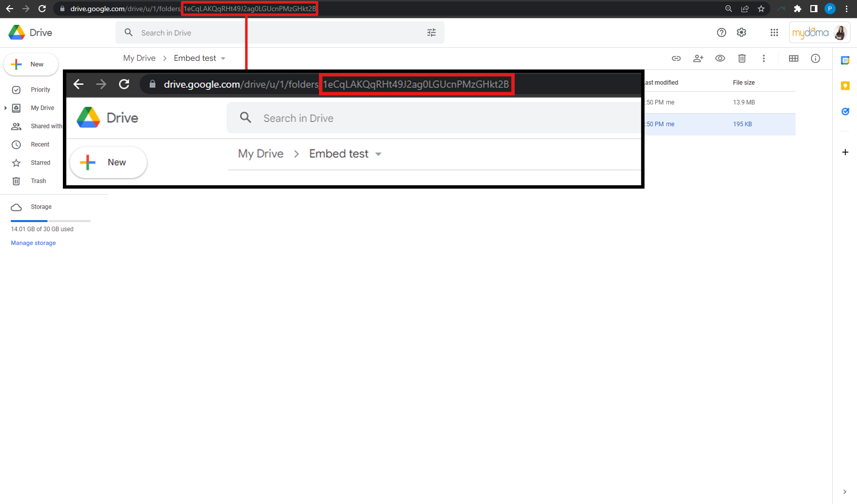Image resolution: width=857 pixels, height=504 pixels.
Task: Open Storage in sidebar
Action: click(x=41, y=207)
